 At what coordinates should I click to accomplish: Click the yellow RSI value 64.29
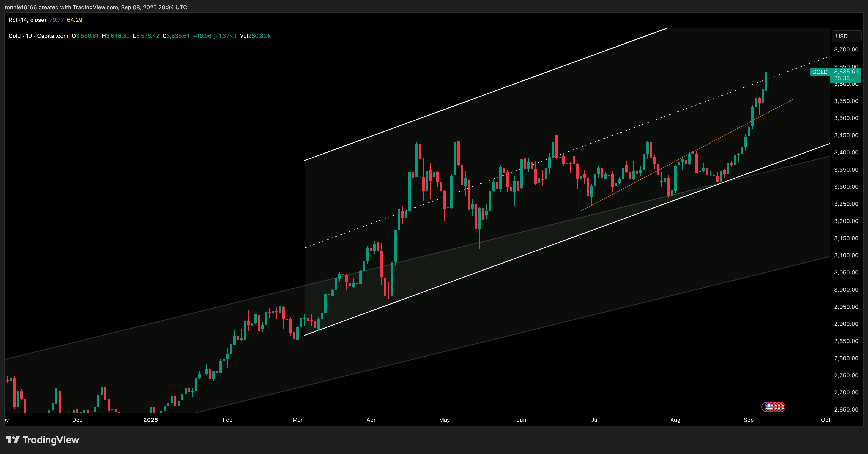(74, 20)
